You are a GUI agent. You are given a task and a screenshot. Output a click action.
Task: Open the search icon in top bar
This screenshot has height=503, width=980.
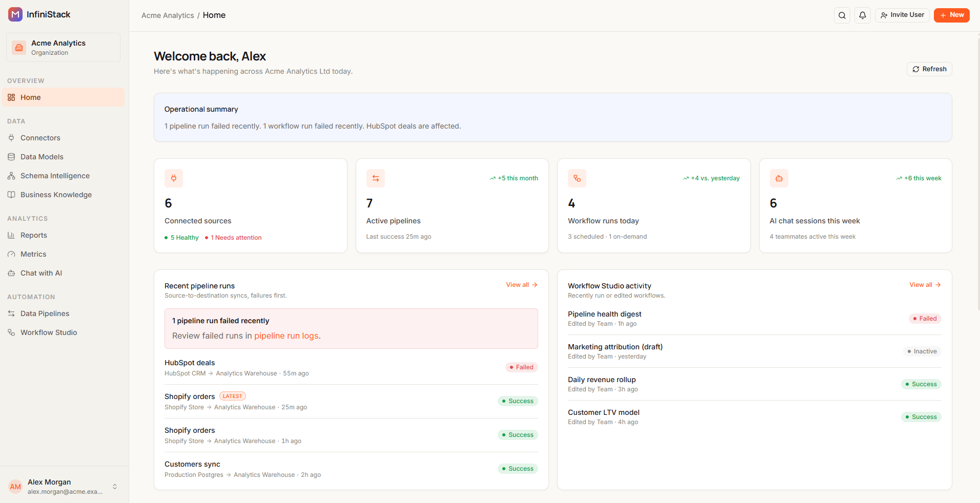coord(842,15)
